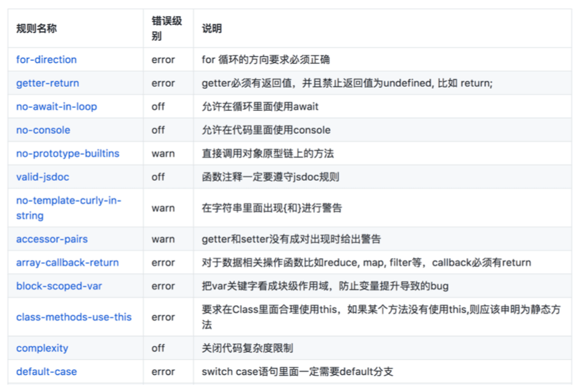Click the 错误级别 column header

coord(167,28)
